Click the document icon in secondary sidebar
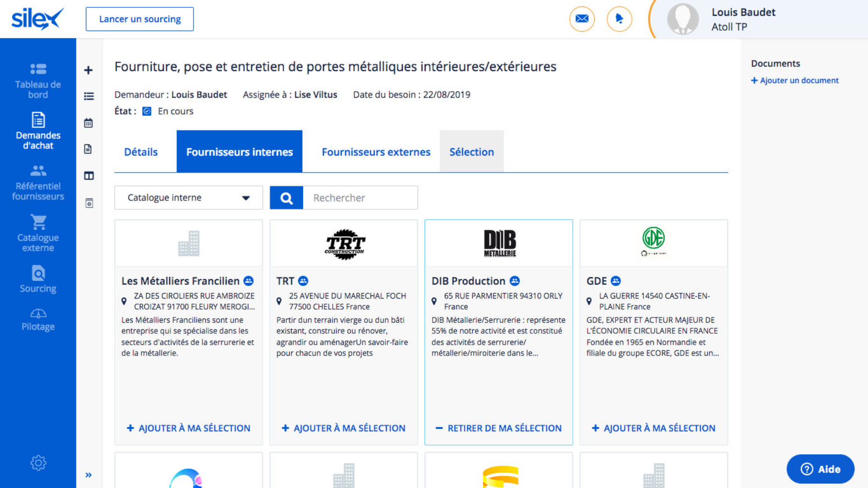Image resolution: width=868 pixels, height=488 pixels. pyautogui.click(x=88, y=149)
